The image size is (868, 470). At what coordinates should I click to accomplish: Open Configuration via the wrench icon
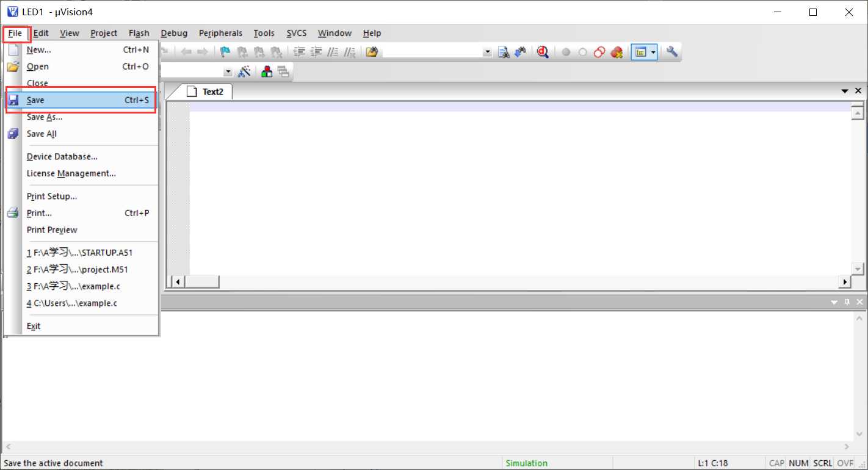pos(672,52)
